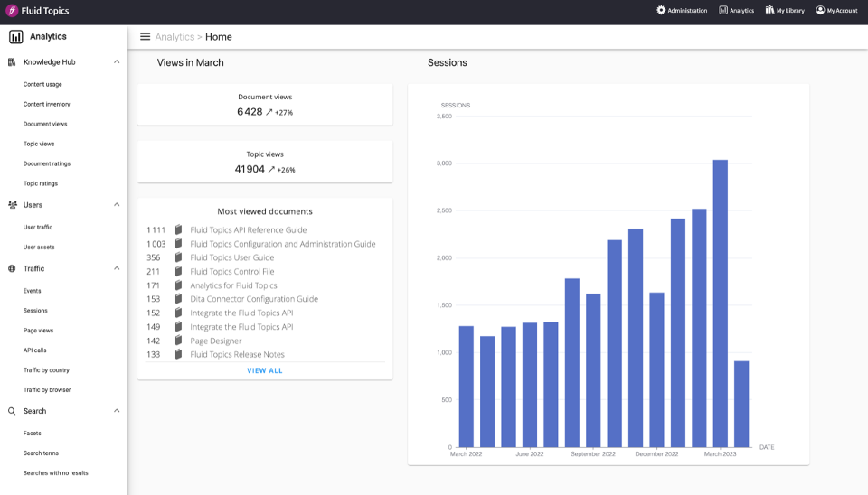This screenshot has height=495, width=868.
Task: Open User assets report
Action: pos(39,247)
